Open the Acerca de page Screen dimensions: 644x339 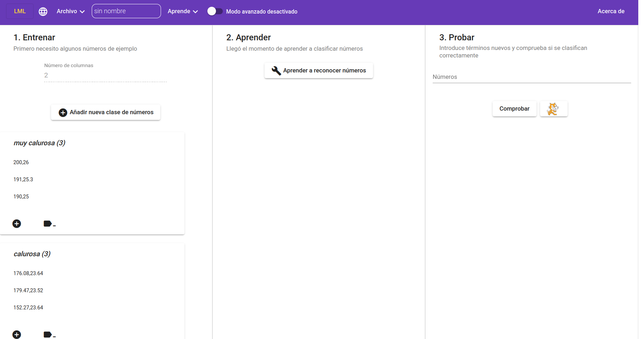point(611,11)
